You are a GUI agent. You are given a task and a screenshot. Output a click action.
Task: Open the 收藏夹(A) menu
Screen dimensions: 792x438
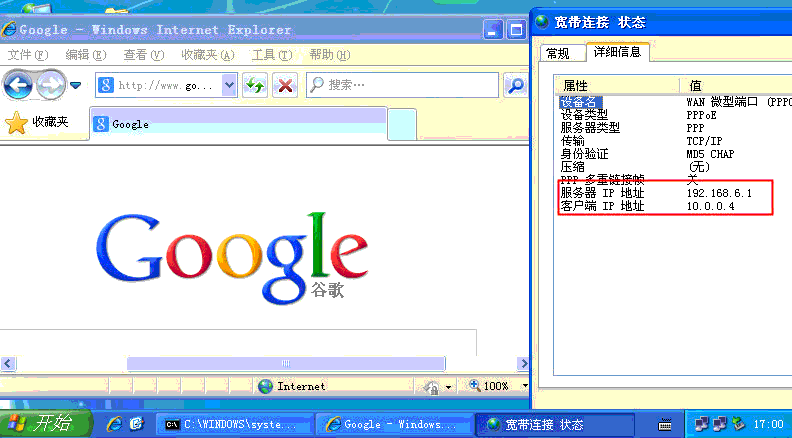tap(208, 55)
